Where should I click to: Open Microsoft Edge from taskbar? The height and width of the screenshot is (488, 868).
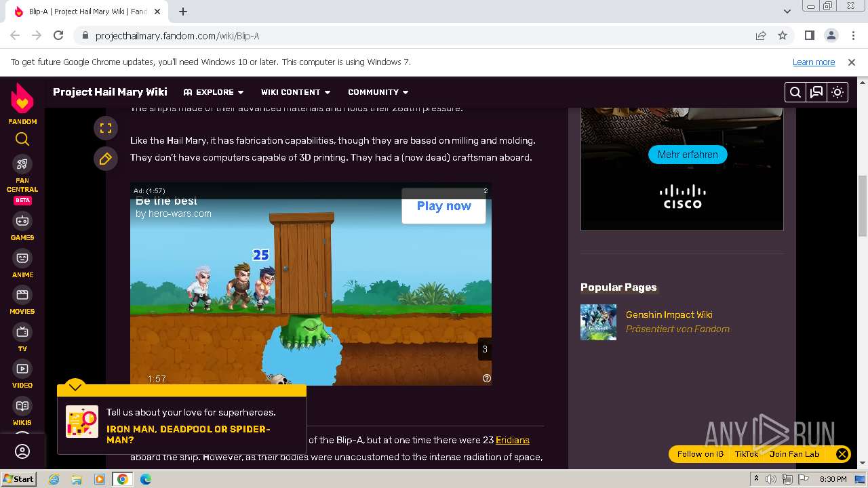tap(145, 479)
